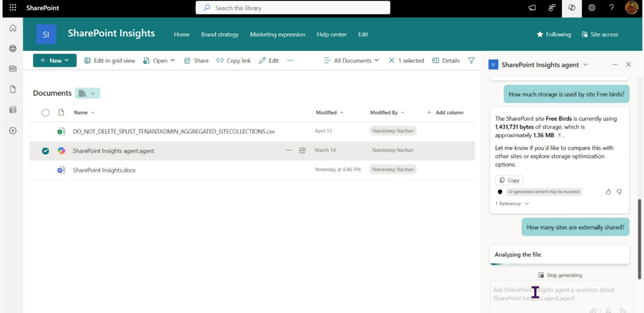Open SharePoint Insights.docx file name

pos(104,170)
